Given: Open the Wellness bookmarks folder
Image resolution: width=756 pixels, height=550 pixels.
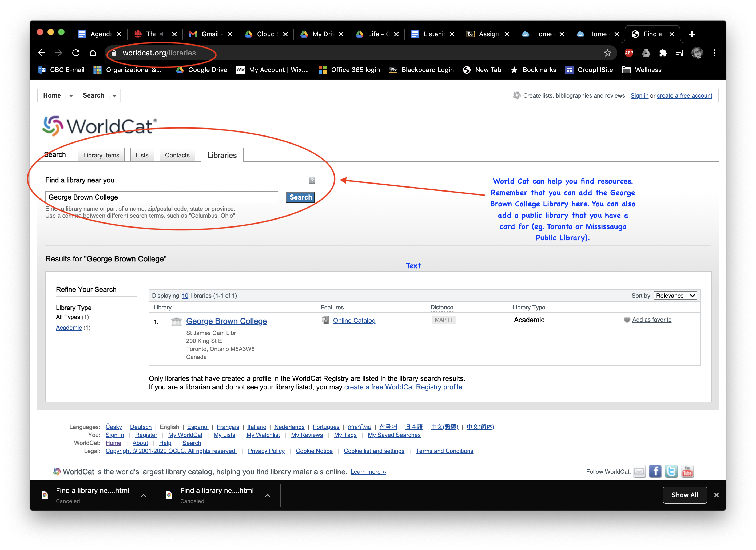Looking at the screenshot, I should pos(642,70).
